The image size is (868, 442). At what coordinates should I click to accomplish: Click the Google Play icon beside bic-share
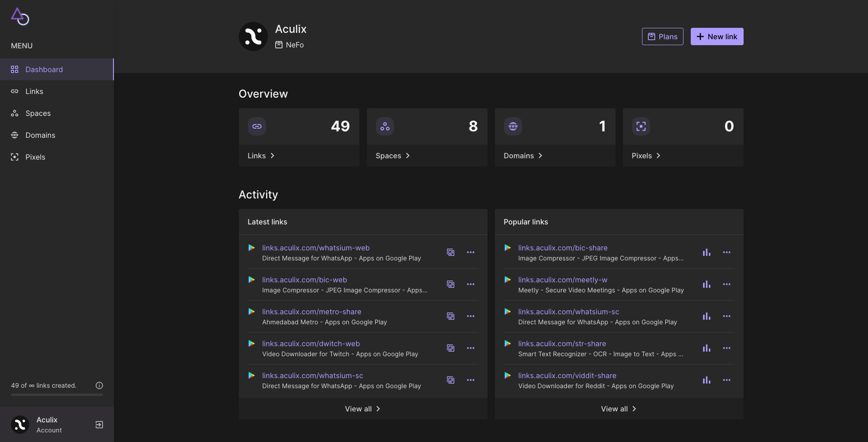(x=508, y=248)
